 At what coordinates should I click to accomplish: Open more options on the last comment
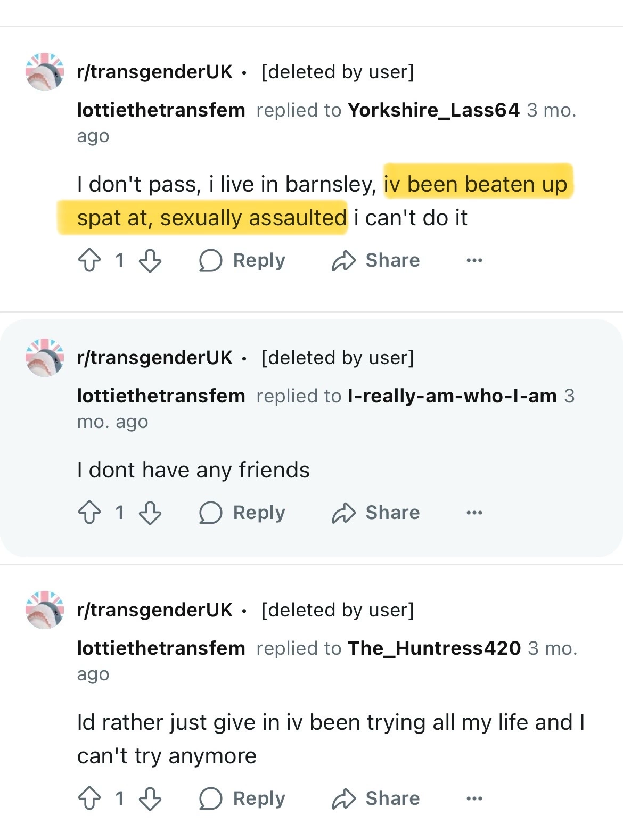click(474, 799)
